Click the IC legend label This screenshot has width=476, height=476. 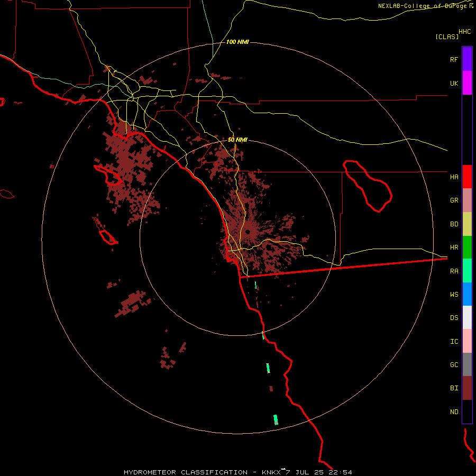454,342
